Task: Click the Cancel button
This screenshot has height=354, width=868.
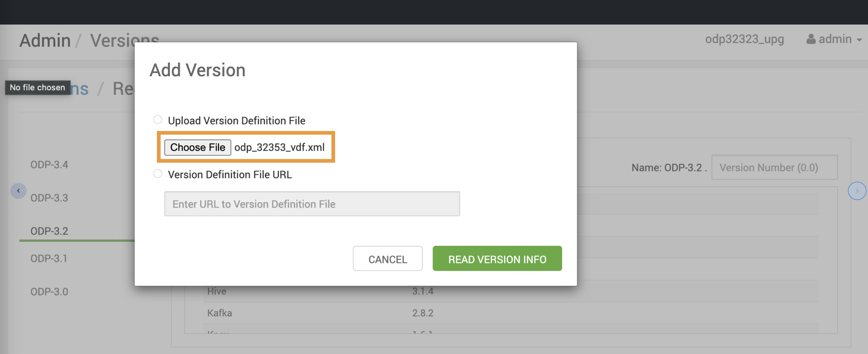Action: click(x=387, y=259)
